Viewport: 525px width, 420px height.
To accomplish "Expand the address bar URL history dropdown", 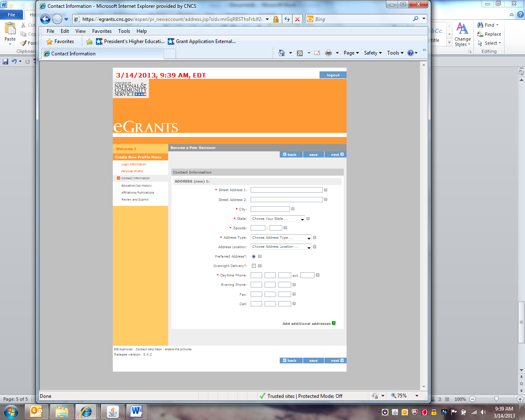I will [267, 19].
